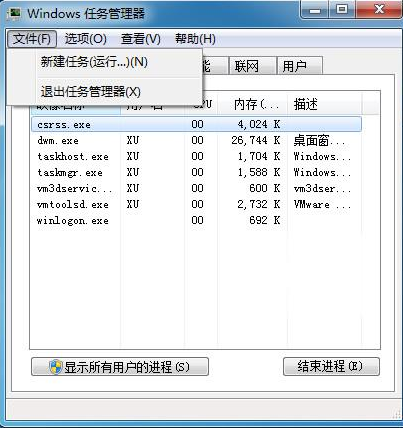Select the dwm.exe process row
The width and height of the screenshot is (403, 428).
pos(196,141)
